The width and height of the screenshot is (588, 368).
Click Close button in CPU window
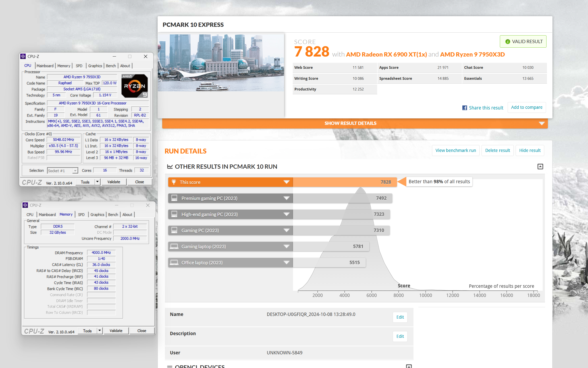coord(139,182)
